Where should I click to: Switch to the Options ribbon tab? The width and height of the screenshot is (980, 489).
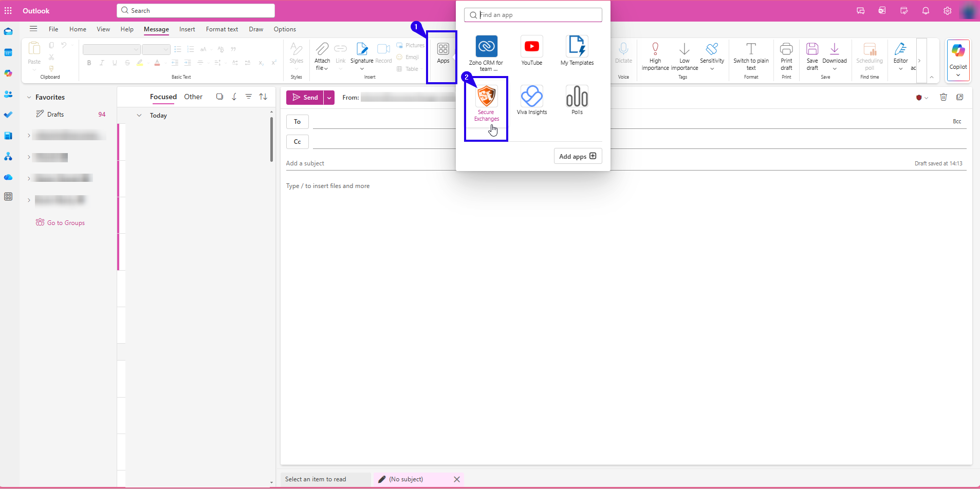pos(285,29)
